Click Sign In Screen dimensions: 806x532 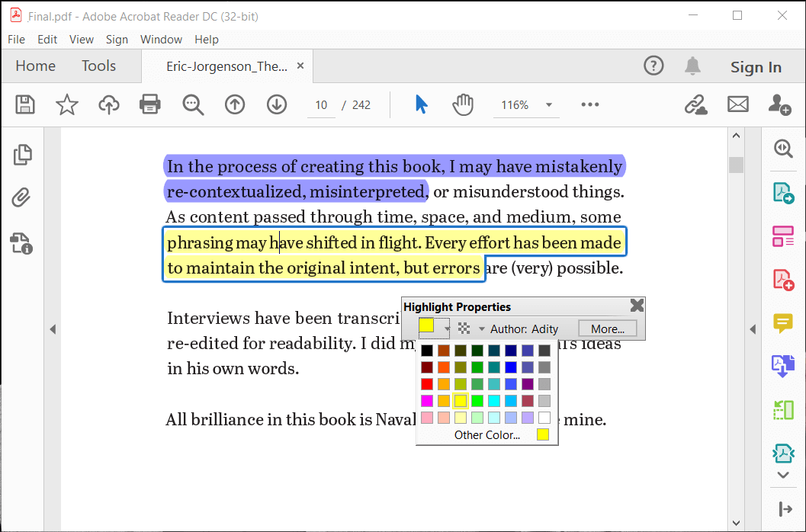[x=755, y=67]
